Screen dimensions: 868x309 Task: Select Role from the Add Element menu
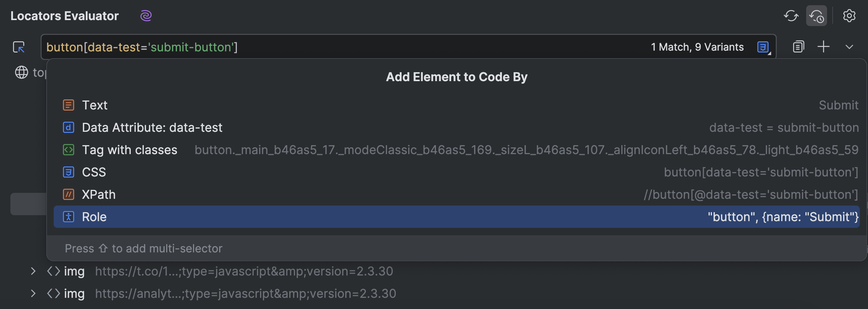point(94,217)
